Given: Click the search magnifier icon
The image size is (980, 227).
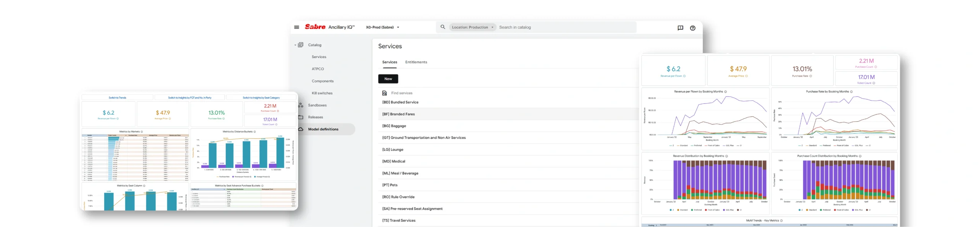Looking at the screenshot, I should coord(443,27).
